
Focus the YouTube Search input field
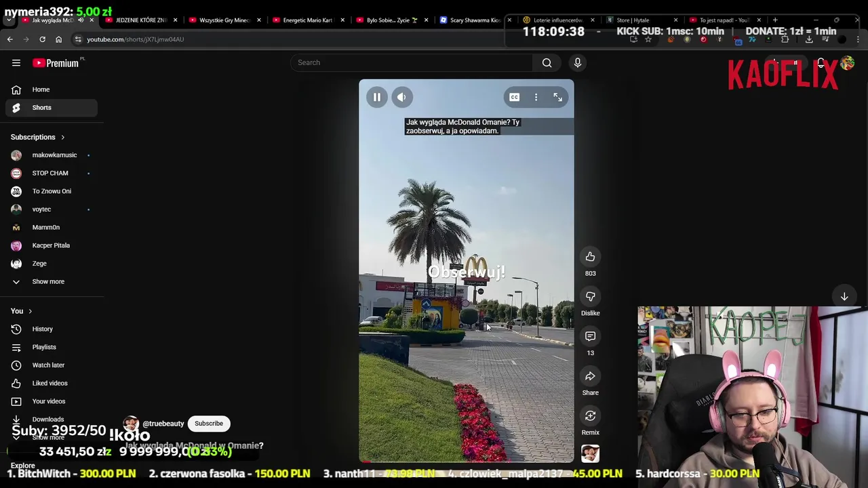(x=412, y=62)
